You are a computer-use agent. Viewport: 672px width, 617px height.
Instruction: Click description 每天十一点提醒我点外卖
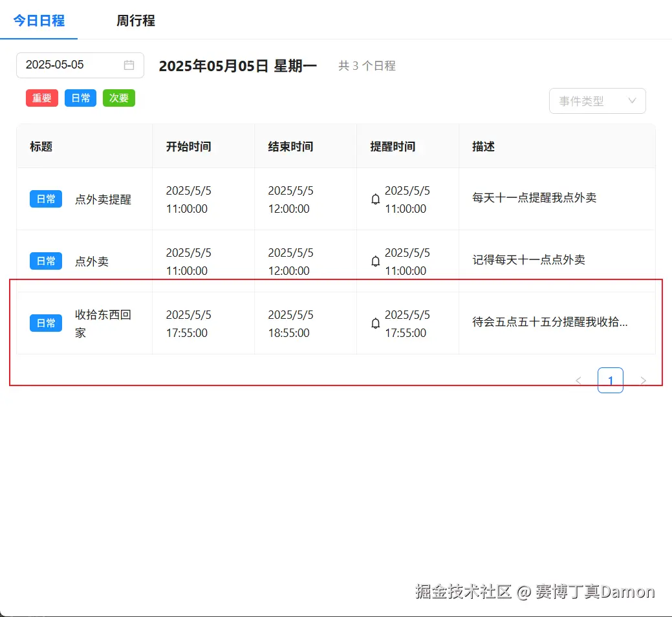tap(534, 197)
